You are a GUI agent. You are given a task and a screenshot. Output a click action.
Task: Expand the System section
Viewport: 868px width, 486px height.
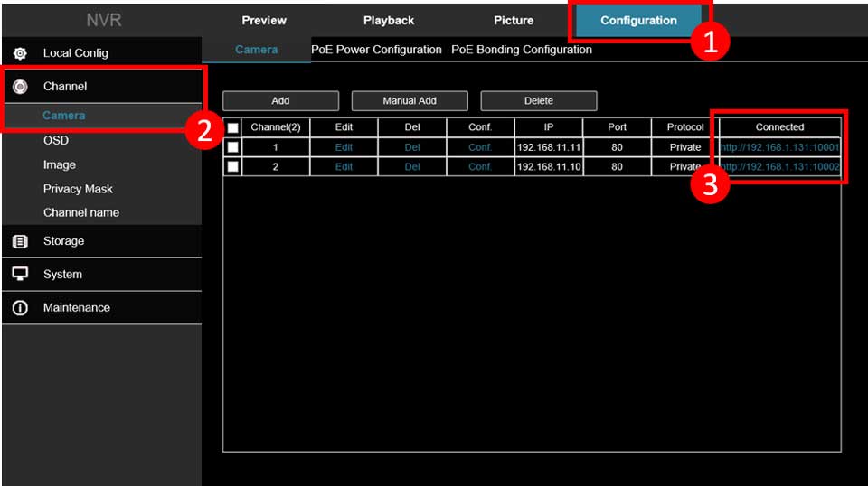pos(62,275)
